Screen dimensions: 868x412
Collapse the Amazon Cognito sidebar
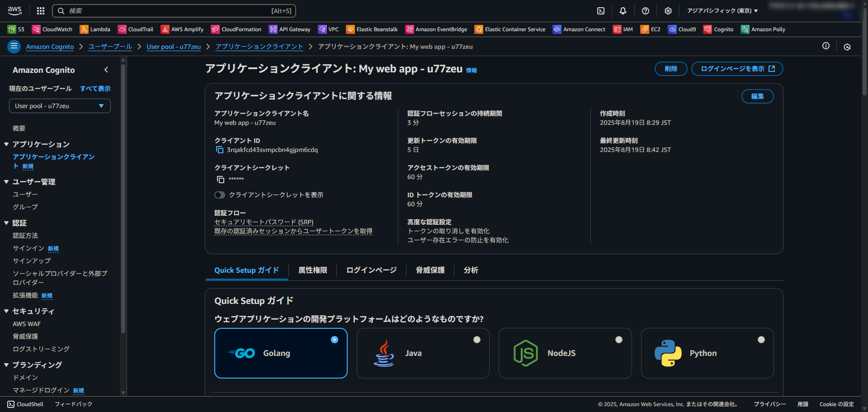click(106, 70)
